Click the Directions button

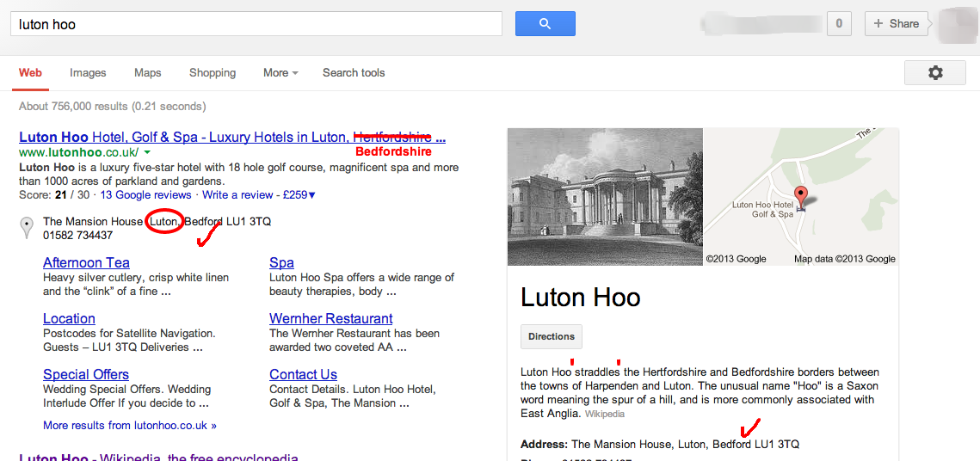pyautogui.click(x=552, y=336)
